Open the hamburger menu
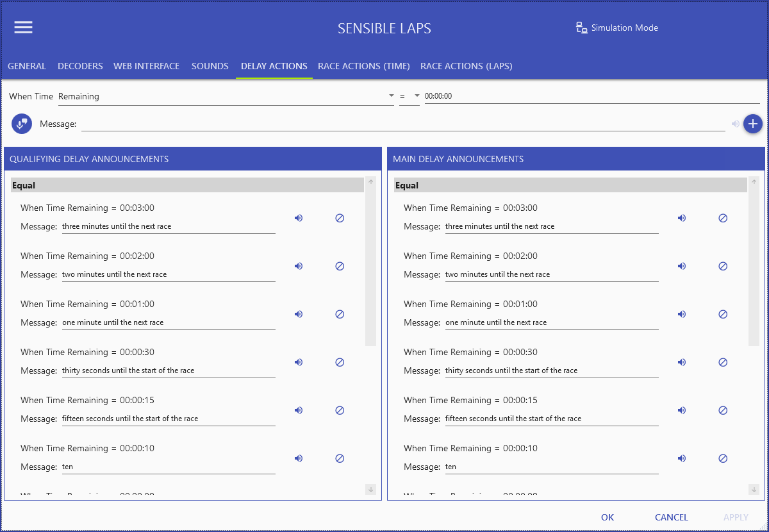Viewport: 769px width, 532px height. click(23, 27)
